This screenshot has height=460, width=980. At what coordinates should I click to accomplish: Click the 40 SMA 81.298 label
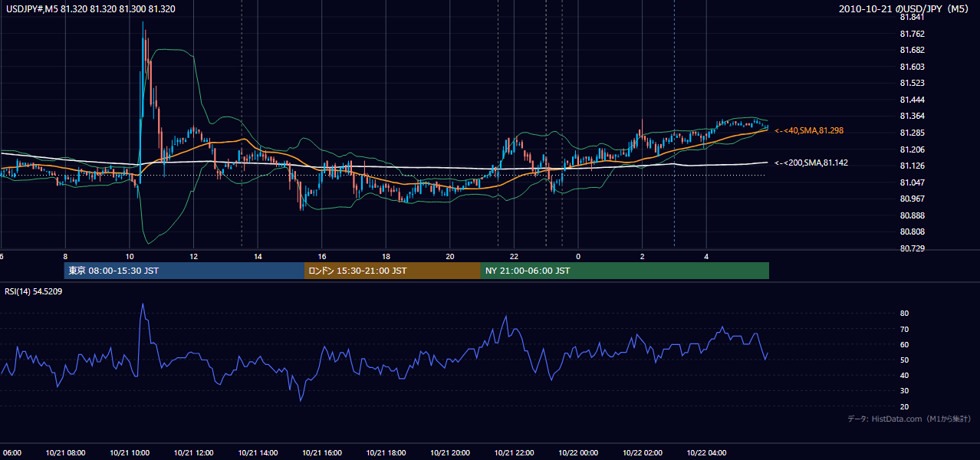(809, 131)
